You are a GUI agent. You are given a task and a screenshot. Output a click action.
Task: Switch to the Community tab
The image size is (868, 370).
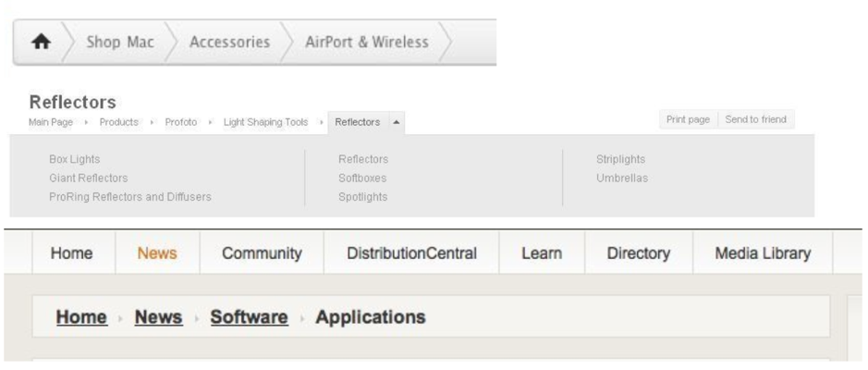pyautogui.click(x=262, y=253)
